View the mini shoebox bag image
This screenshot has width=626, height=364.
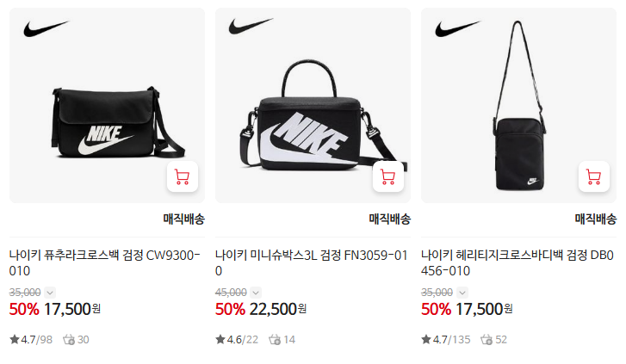point(313,105)
